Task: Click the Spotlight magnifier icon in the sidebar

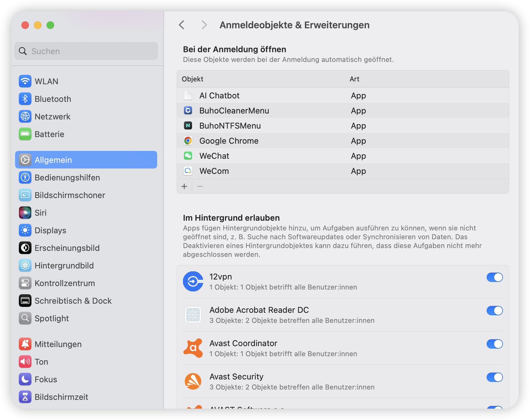Action: click(x=25, y=318)
